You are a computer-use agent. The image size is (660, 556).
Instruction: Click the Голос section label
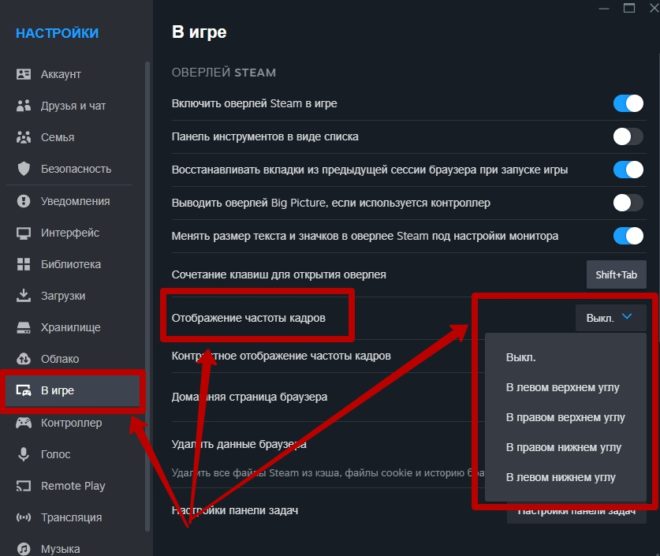pos(56,454)
